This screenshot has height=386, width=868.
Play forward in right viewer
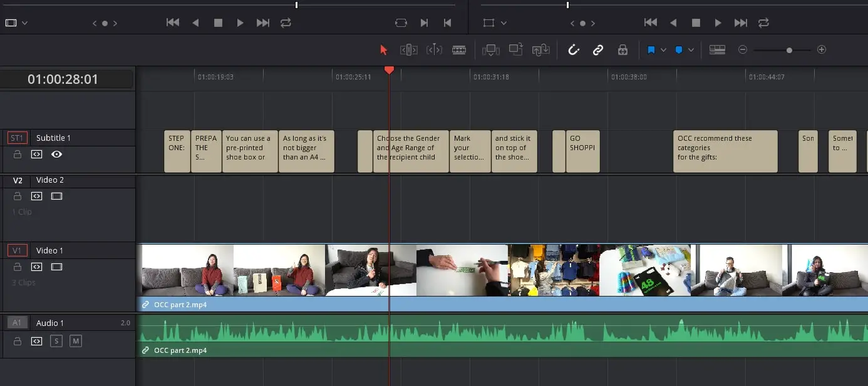(718, 23)
